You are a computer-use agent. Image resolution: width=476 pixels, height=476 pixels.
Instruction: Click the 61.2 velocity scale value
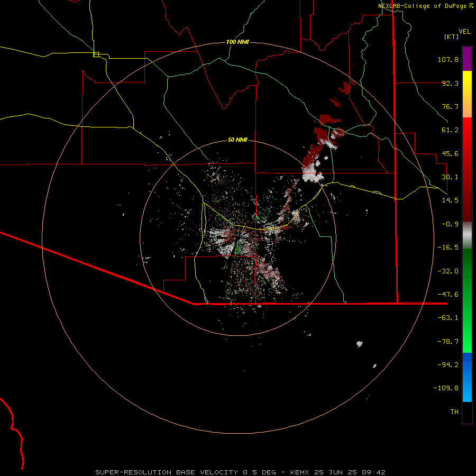(x=450, y=130)
